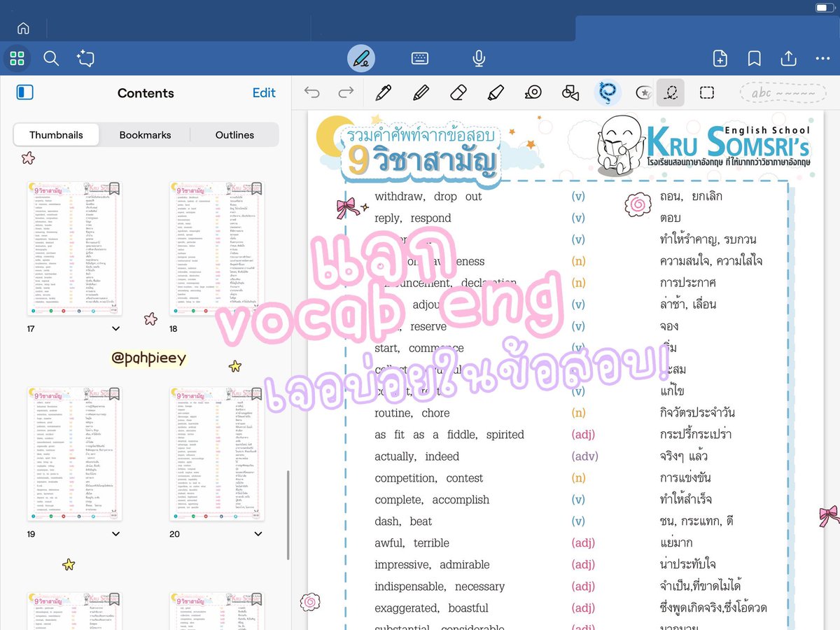Select the tape tool
This screenshot has width=840, height=630.
click(x=533, y=92)
